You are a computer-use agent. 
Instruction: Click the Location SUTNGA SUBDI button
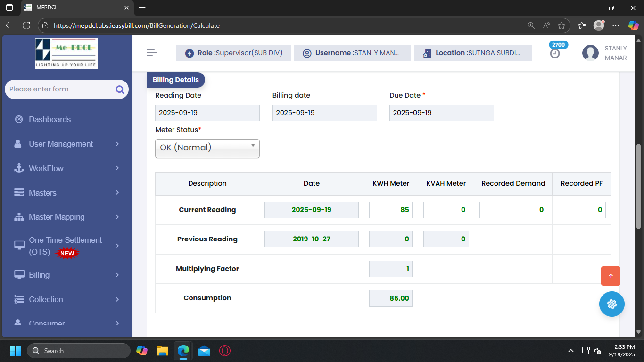(472, 53)
